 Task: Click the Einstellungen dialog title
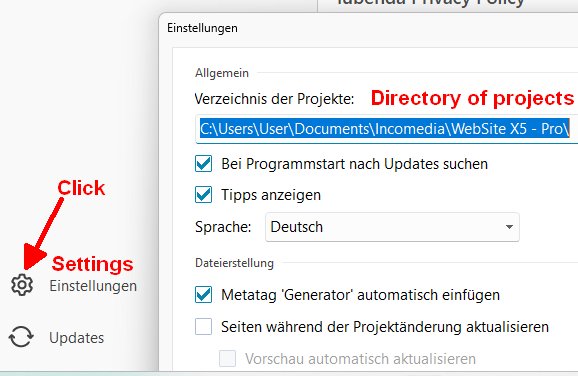pos(202,28)
